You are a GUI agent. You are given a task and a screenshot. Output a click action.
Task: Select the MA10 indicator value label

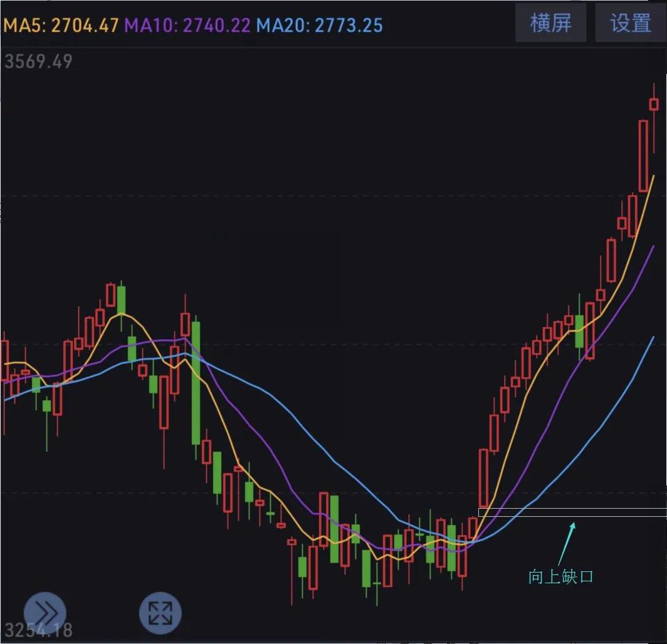187,26
